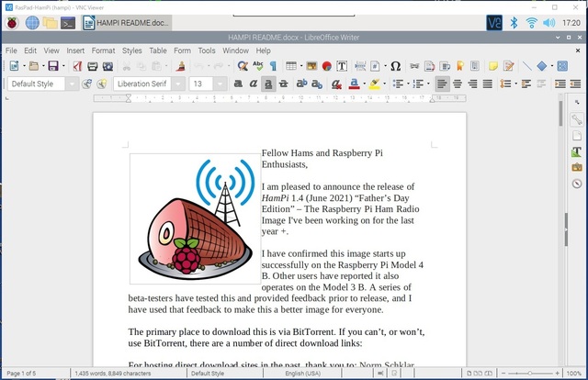The width and height of the screenshot is (588, 380).
Task: Open the line spacing dropdown arrow
Action: (x=516, y=84)
